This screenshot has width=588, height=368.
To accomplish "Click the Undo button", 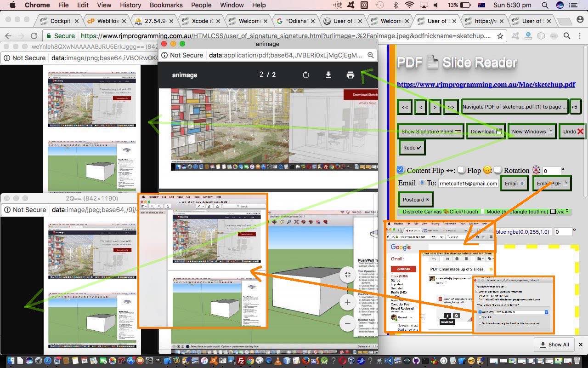I will [573, 132].
